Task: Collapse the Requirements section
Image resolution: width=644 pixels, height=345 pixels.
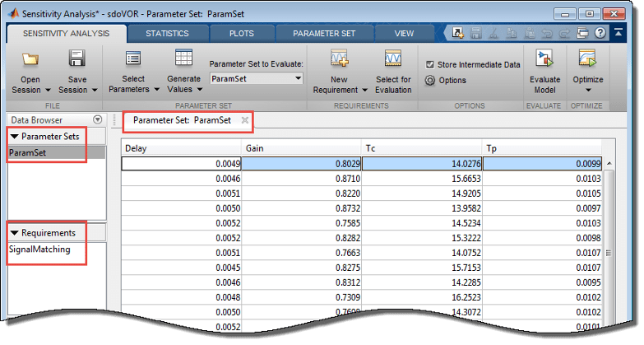Action: click(x=14, y=233)
